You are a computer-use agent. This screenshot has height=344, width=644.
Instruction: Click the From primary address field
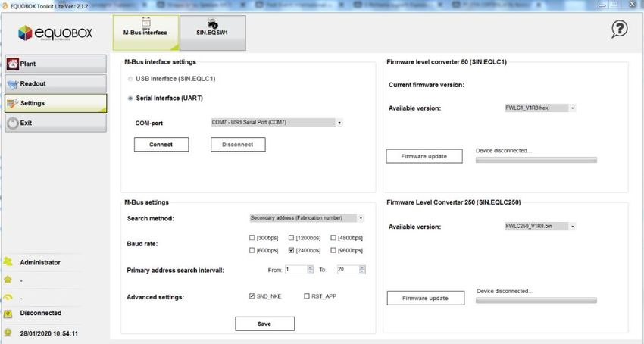(x=296, y=270)
